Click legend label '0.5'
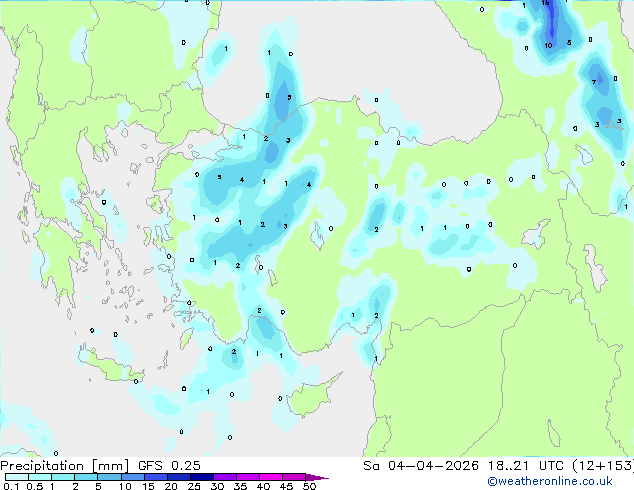This screenshot has width=634, height=490. click(x=35, y=486)
